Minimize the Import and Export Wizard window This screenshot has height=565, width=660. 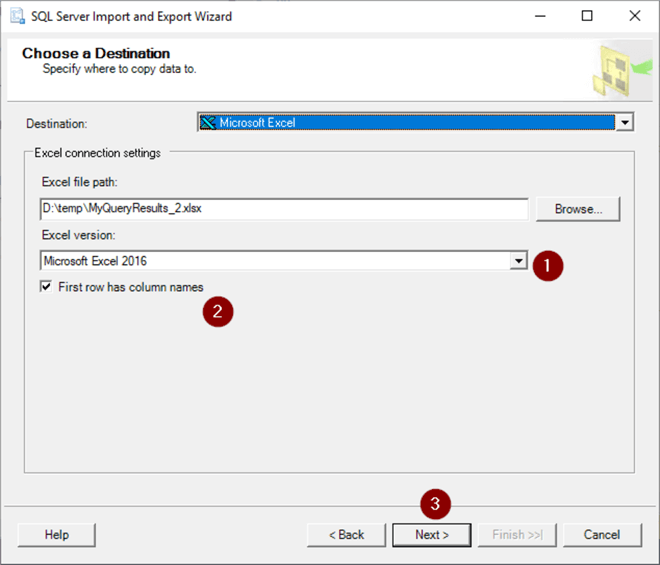(x=541, y=16)
